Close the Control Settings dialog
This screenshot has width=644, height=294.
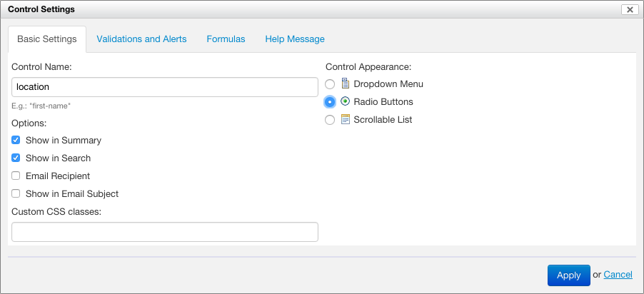click(630, 9)
